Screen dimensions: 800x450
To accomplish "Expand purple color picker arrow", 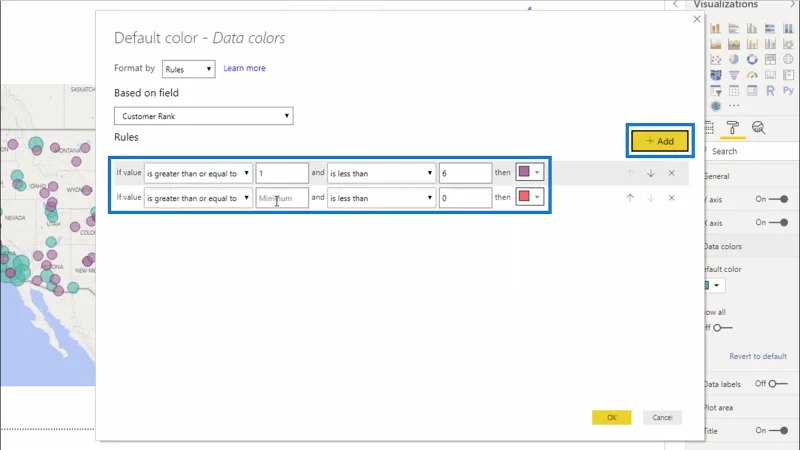I will click(537, 172).
